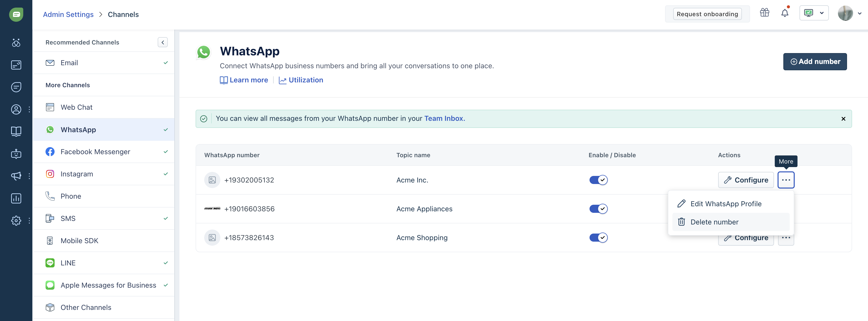Open the knowledge base book icon
The width and height of the screenshot is (868, 321).
(16, 131)
